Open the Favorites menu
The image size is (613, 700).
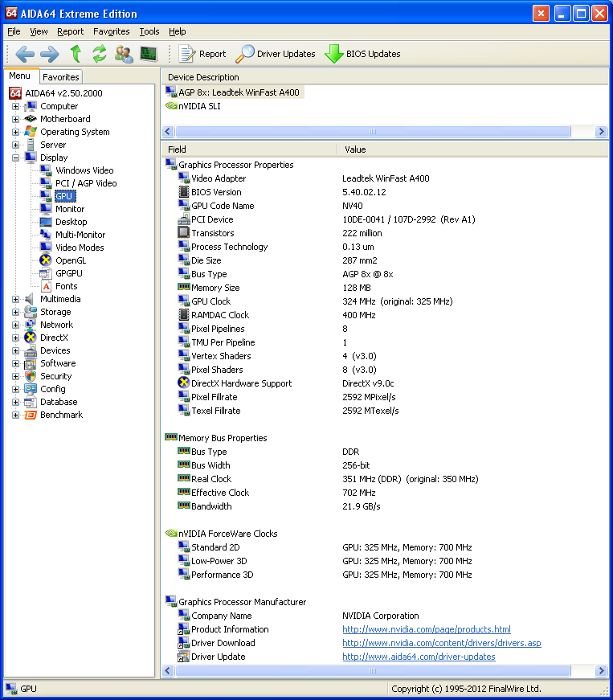click(x=111, y=31)
